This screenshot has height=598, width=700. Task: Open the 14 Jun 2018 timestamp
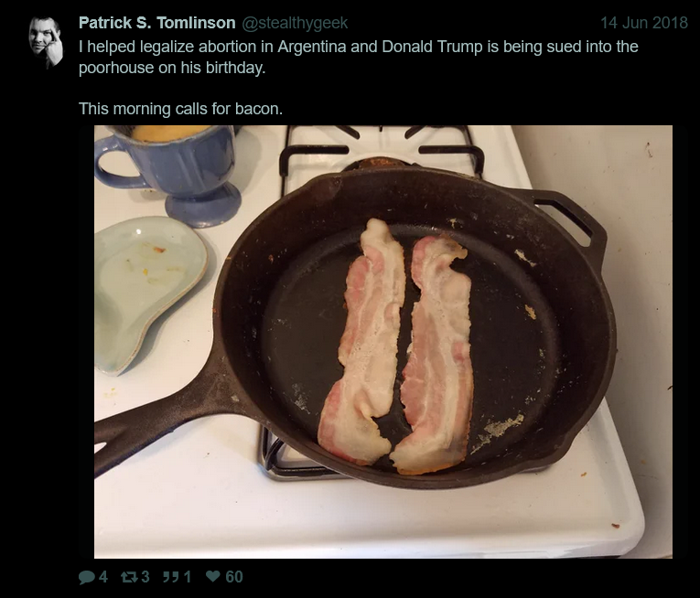click(x=644, y=23)
